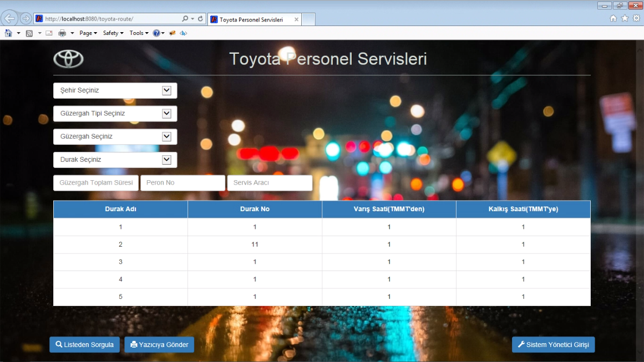Open the Güzergah Tipi Seçiniz dropdown
Image resolution: width=644 pixels, height=362 pixels.
click(x=115, y=113)
